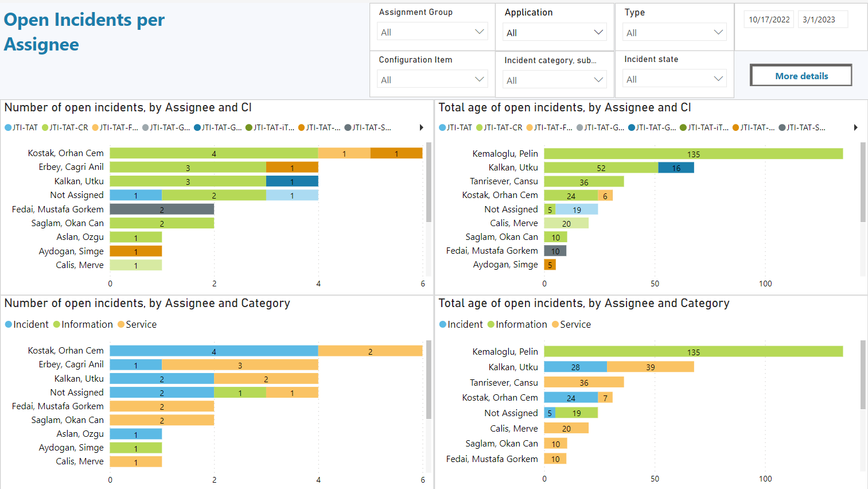This screenshot has height=489, width=868.
Task: Click Fedai, Mustafa Gorkem gray bar showing 10
Action: [x=555, y=251]
